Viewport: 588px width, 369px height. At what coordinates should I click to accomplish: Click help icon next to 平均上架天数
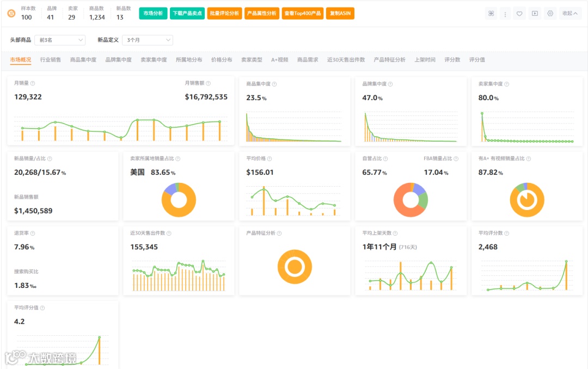click(395, 233)
